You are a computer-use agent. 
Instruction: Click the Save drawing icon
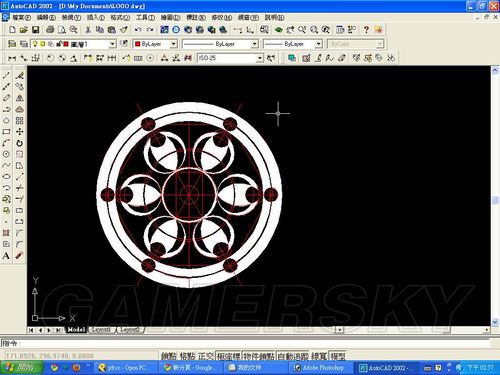click(35, 30)
